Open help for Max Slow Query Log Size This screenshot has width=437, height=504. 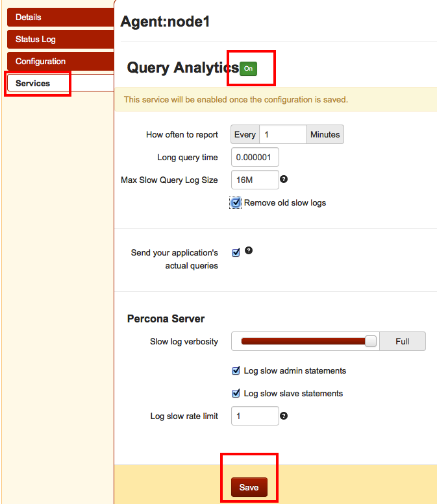pos(284,180)
